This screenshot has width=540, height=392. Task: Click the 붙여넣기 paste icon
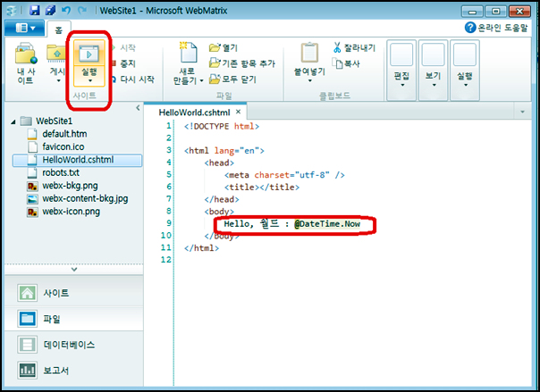pyautogui.click(x=309, y=53)
